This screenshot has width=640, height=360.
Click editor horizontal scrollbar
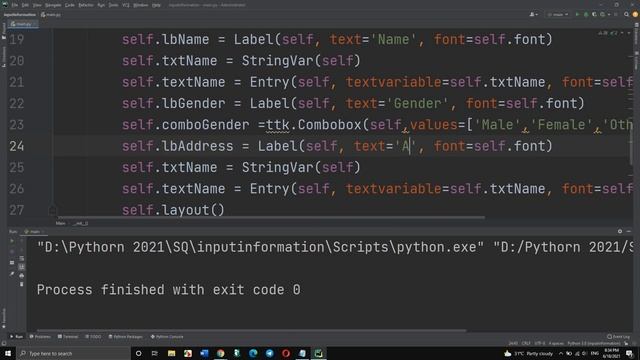coord(271,218)
